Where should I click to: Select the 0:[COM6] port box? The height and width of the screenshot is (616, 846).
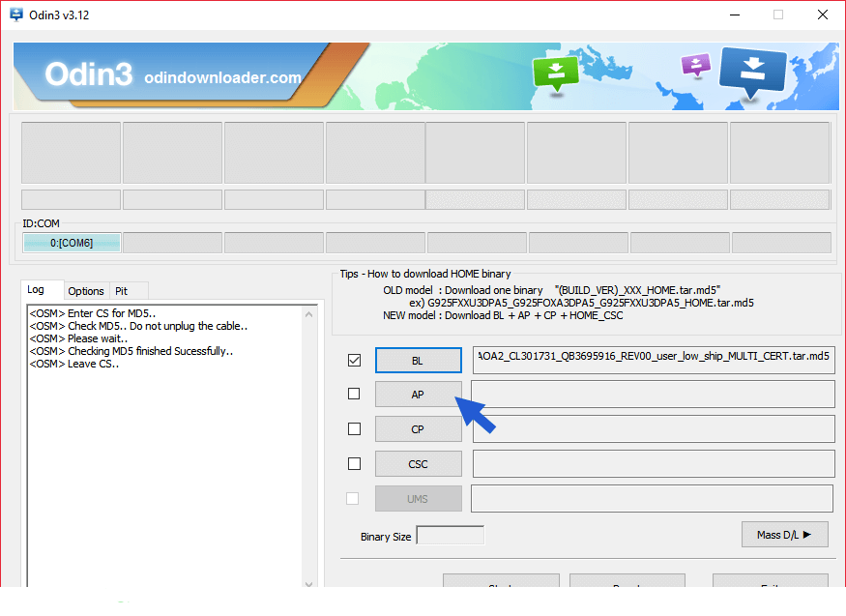pos(72,243)
